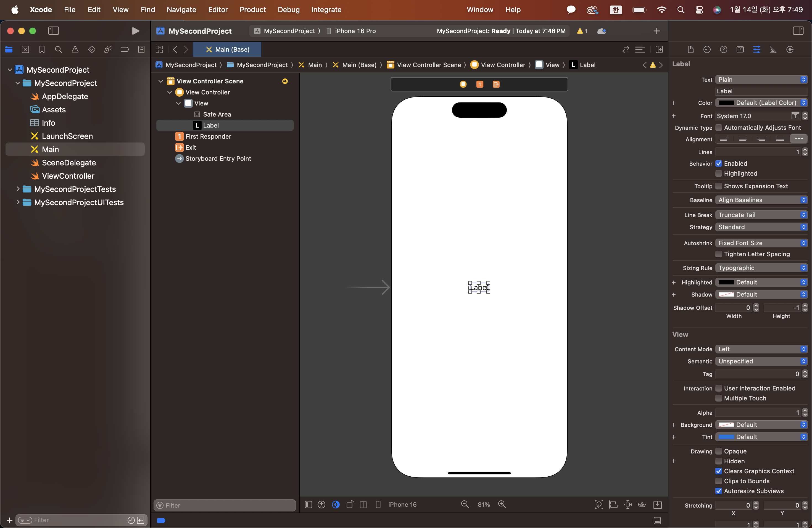The height and width of the screenshot is (528, 812).
Task: Toggle Clips to Bounds checkbox
Action: [x=719, y=481]
